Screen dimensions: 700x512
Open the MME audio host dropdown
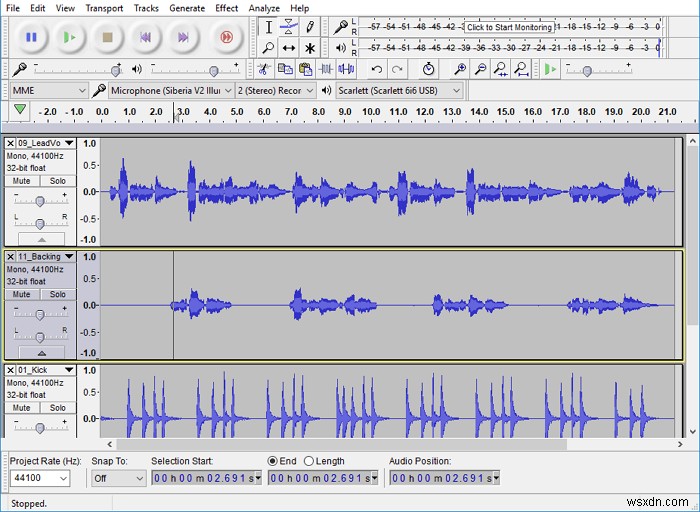[x=49, y=91]
